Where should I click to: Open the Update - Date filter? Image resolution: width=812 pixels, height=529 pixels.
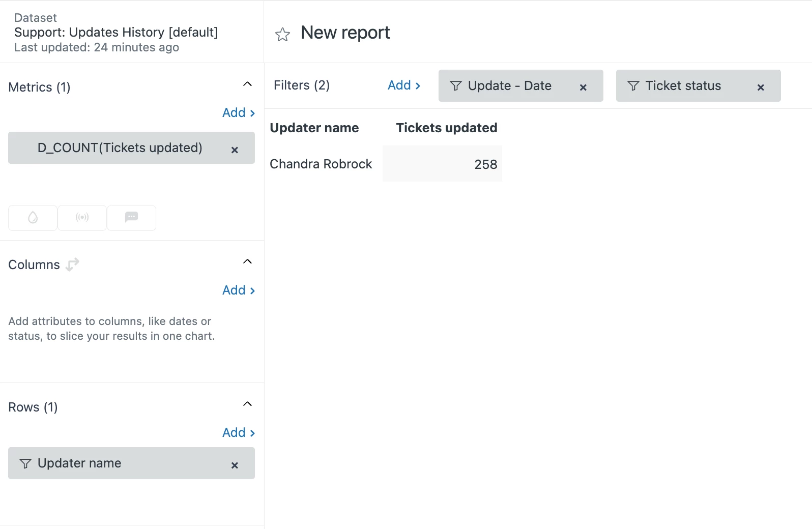click(509, 86)
